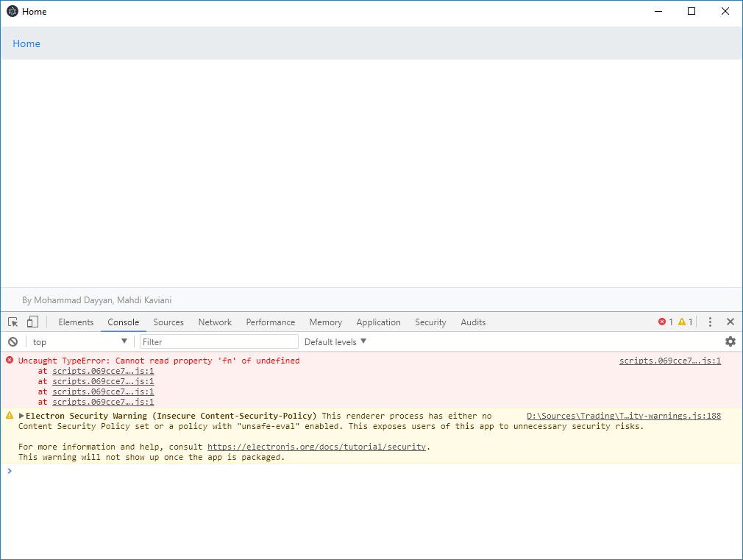Screen dimensions: 743x560
Task: Click the console Filter input field
Action: click(x=218, y=341)
